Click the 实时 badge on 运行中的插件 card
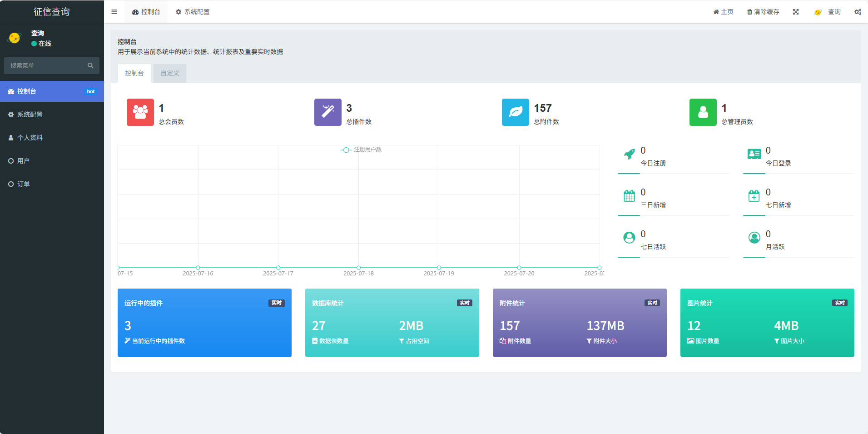The height and width of the screenshot is (434, 868). [277, 303]
